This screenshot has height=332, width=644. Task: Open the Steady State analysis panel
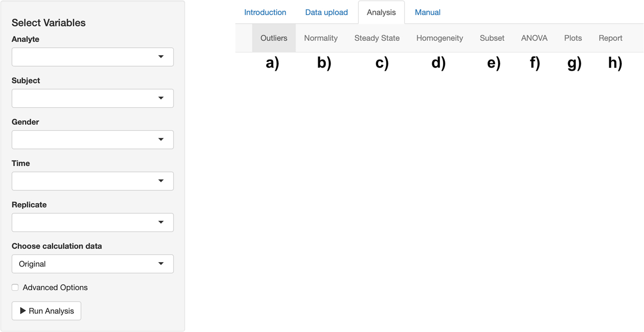377,38
